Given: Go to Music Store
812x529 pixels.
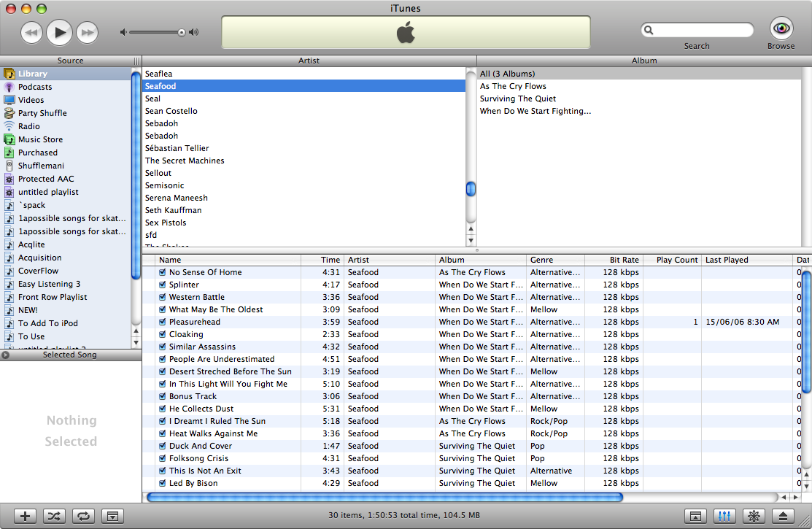Looking at the screenshot, I should (x=66, y=139).
